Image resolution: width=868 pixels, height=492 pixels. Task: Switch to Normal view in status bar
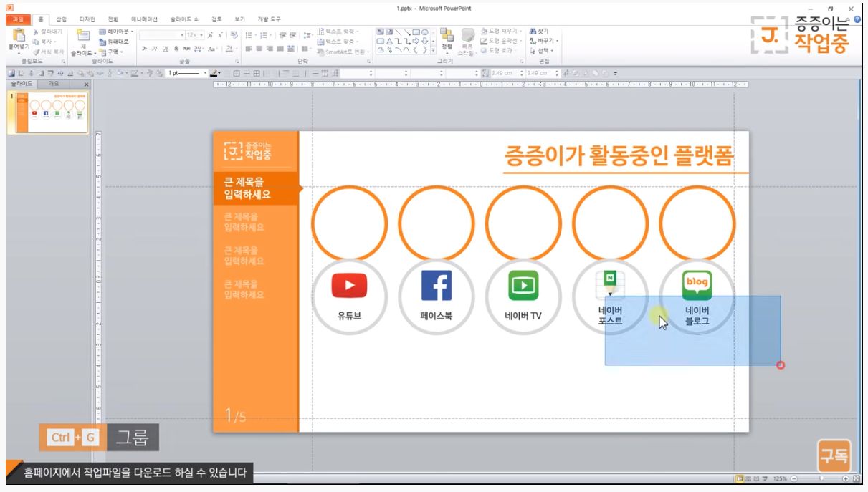coord(739,478)
